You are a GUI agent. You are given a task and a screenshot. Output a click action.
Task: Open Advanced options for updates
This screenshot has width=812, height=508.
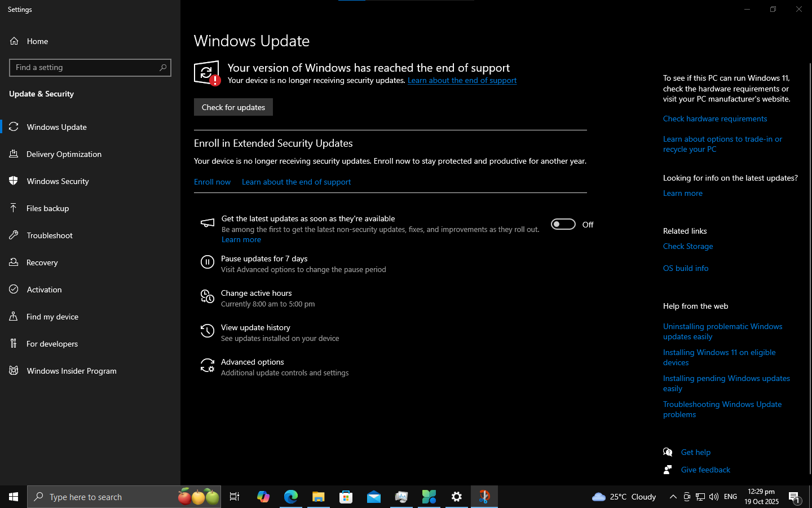coord(252,362)
